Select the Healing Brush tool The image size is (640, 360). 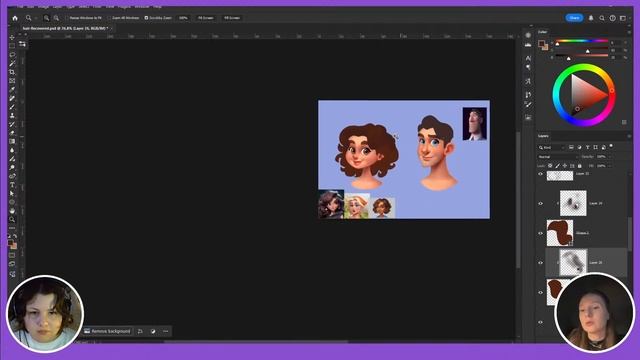click(12, 98)
